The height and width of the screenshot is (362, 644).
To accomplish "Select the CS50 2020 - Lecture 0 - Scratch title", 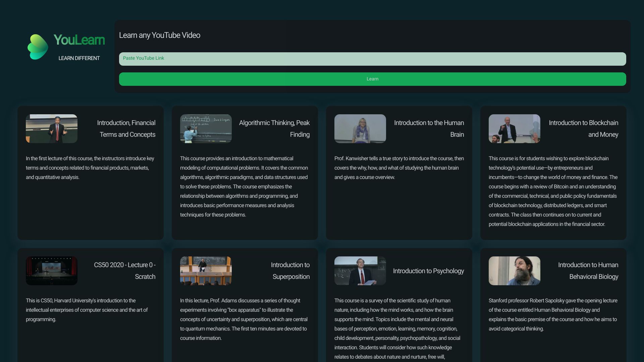I will pos(124,270).
